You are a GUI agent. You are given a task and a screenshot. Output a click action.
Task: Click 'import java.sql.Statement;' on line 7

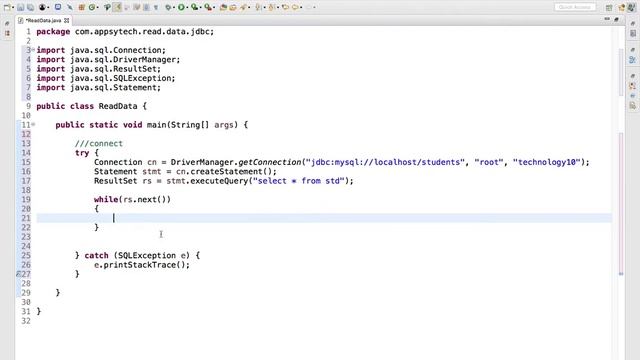(99, 88)
